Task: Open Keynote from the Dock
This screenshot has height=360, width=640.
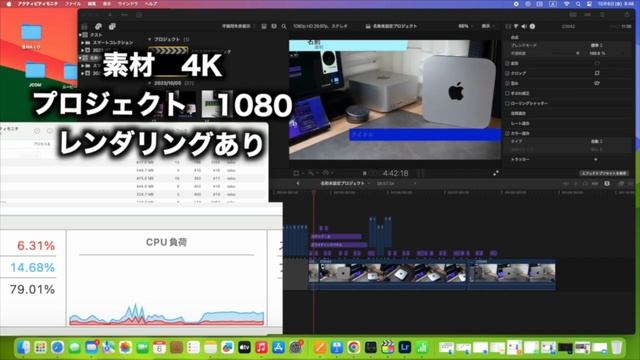Action: (337, 347)
